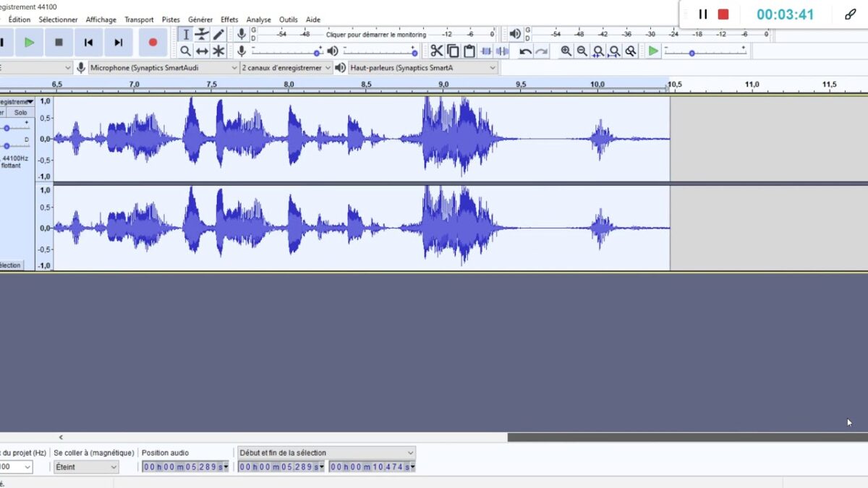
Task: Open 'Se coller à' Éteint dropdown
Action: tap(86, 467)
